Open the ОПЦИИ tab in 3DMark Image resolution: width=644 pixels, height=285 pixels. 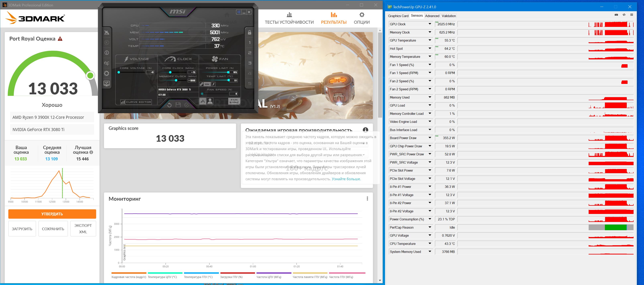[x=361, y=18]
